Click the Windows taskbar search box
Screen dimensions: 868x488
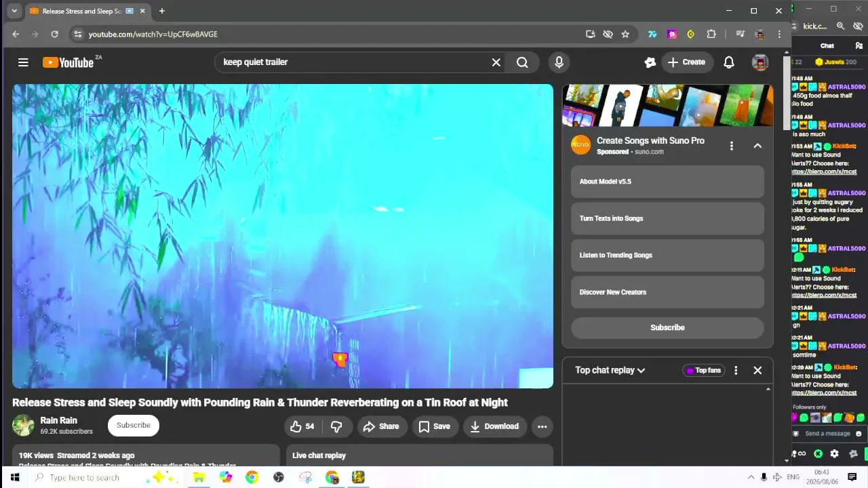pyautogui.click(x=105, y=477)
